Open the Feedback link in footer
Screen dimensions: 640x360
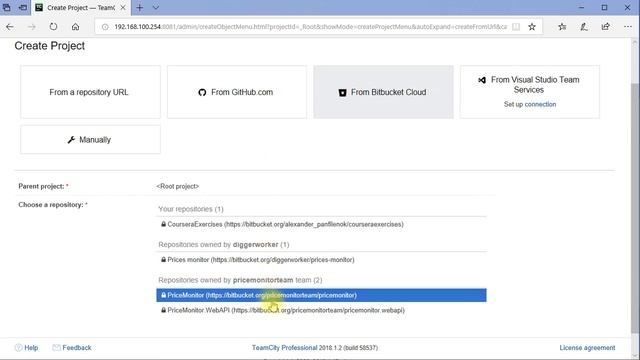[77, 348]
